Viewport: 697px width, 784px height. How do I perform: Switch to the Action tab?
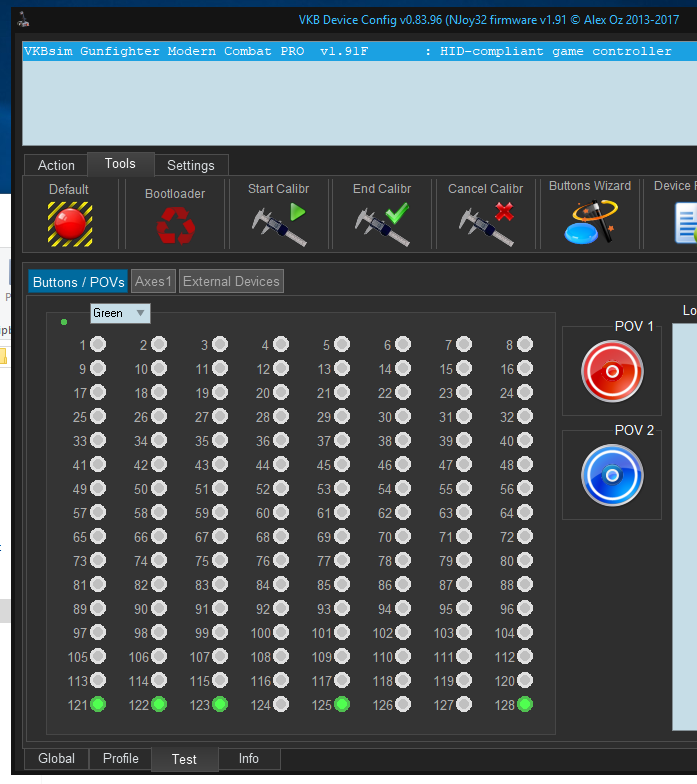56,165
